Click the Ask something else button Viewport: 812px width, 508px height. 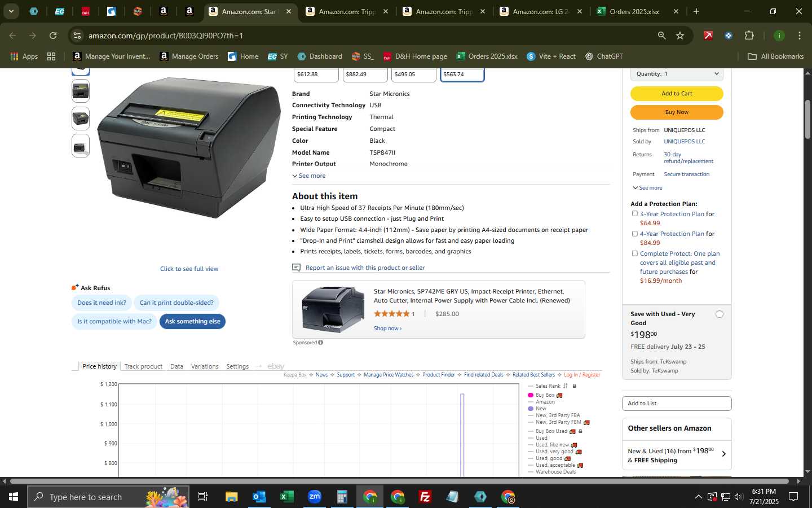pos(192,322)
